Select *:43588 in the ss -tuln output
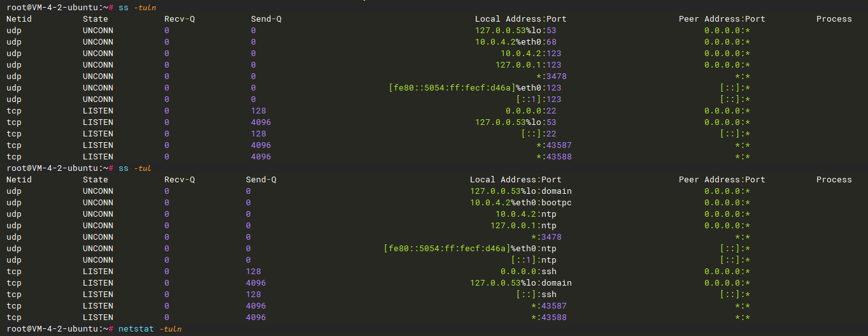The height and width of the screenshot is (336, 868). [x=553, y=157]
